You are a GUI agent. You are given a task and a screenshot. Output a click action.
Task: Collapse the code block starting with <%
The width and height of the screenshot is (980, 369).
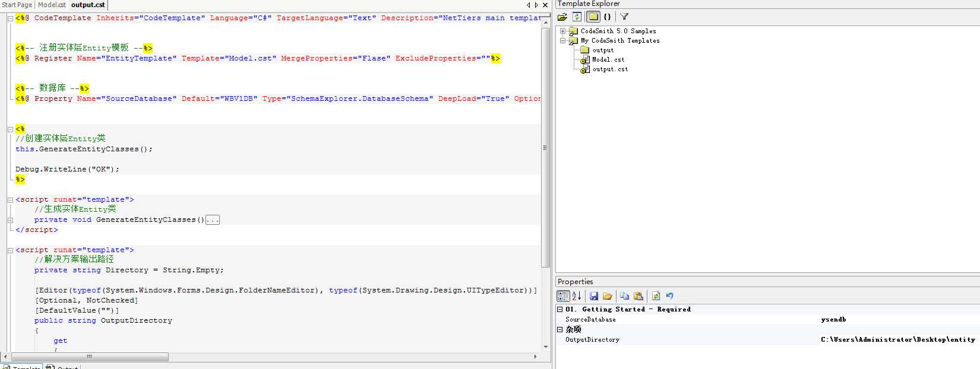pos(10,129)
